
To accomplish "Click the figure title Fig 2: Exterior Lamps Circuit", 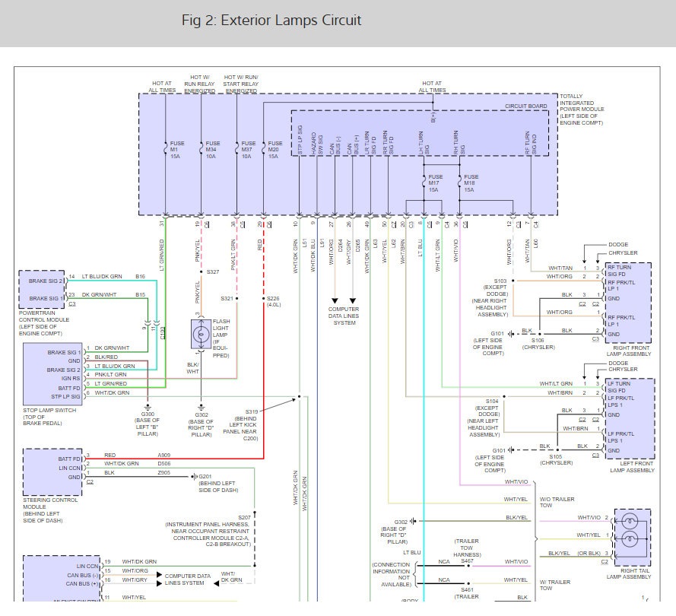I will click(x=271, y=21).
